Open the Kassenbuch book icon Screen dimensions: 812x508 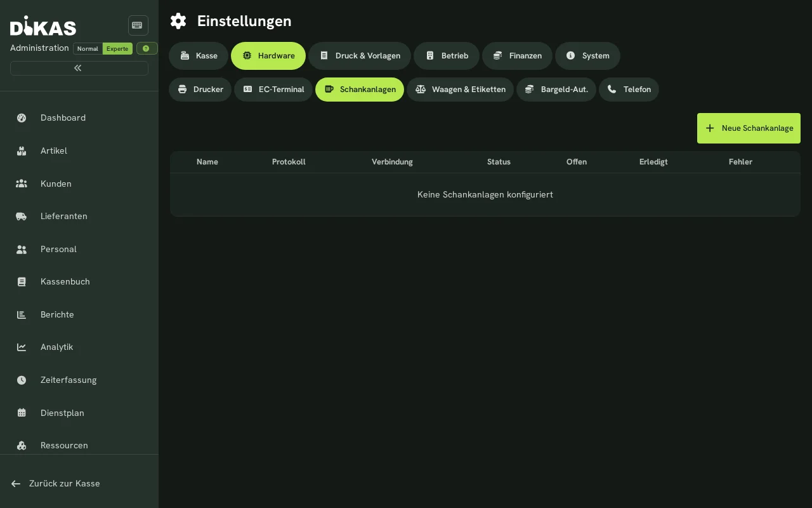(x=22, y=281)
